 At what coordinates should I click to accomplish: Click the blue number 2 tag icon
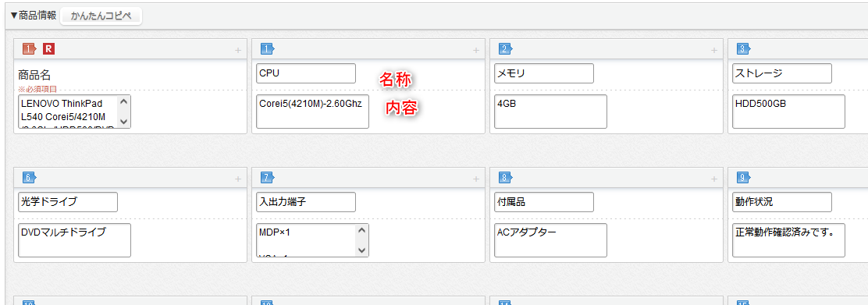505,49
